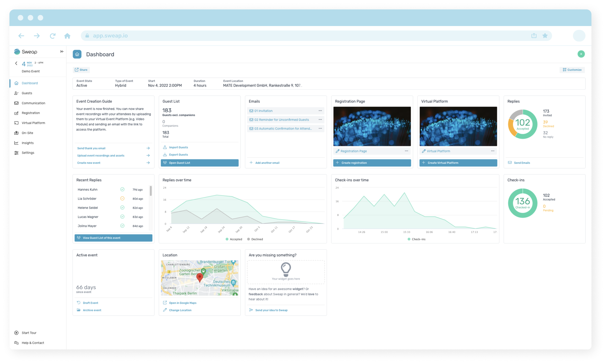The image size is (606, 364).
Task: Bookmark page with star icon
Action: pos(545,36)
